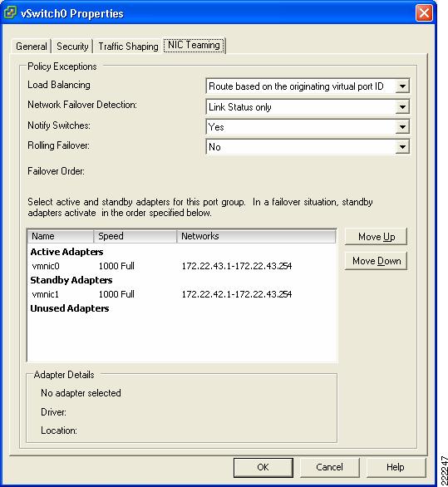Viewport: 448px width, 487px height.
Task: Confirm with the OK button
Action: pos(263,467)
